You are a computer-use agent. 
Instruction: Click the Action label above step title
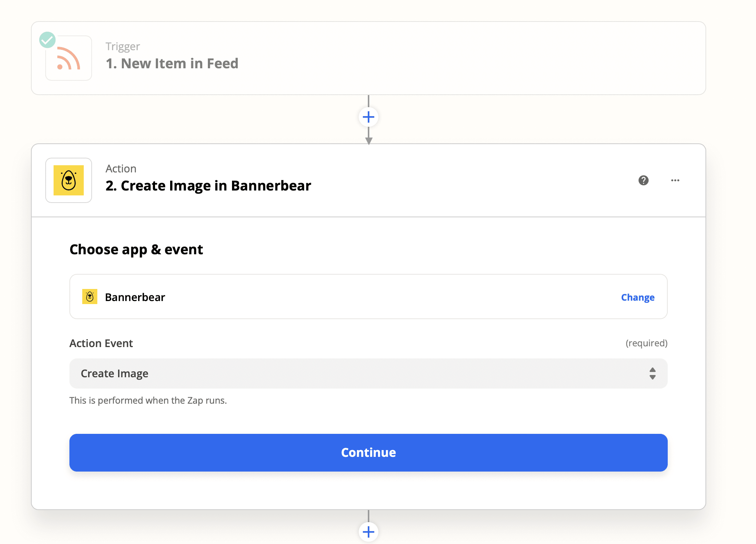121,169
